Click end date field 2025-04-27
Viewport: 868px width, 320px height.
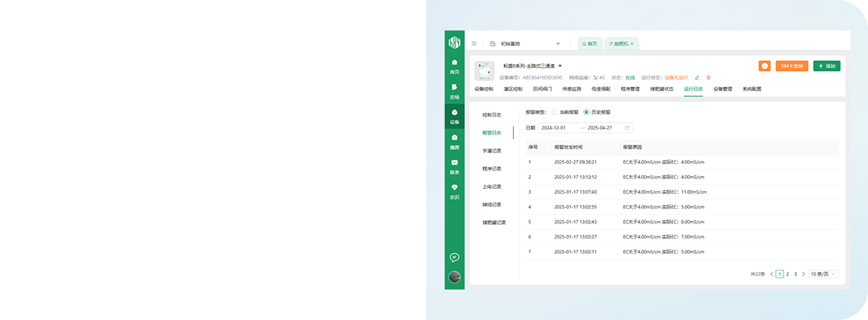[599, 128]
